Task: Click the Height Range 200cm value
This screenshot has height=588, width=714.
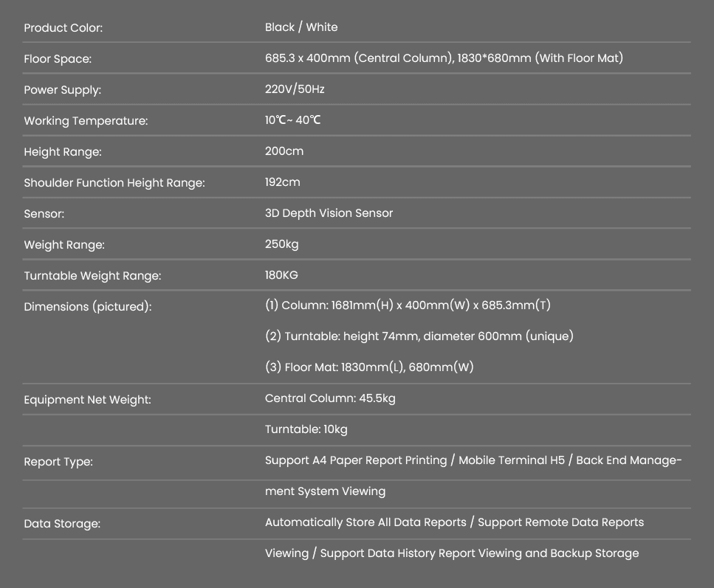Action: pyautogui.click(x=284, y=151)
